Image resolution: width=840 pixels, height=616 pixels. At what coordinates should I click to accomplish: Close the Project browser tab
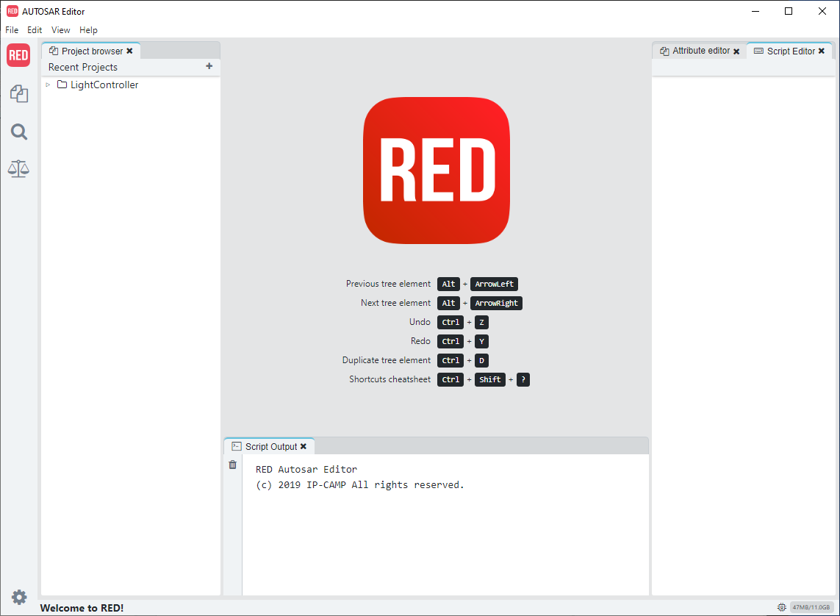pyautogui.click(x=129, y=51)
